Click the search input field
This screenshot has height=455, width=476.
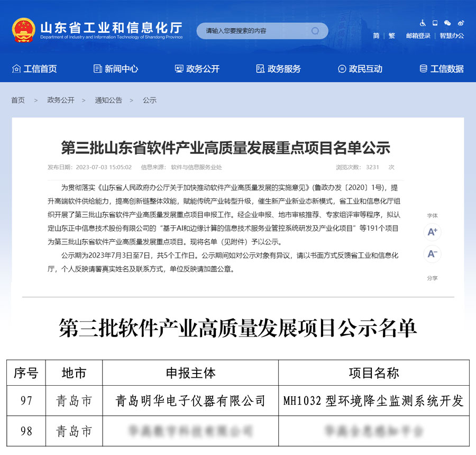[254, 31]
